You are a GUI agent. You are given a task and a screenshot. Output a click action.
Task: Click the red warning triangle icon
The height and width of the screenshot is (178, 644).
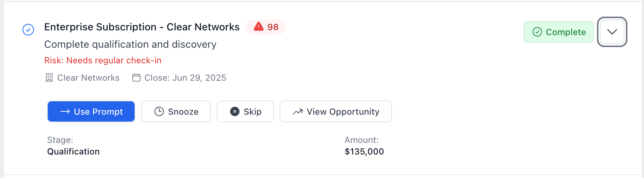[x=258, y=27]
